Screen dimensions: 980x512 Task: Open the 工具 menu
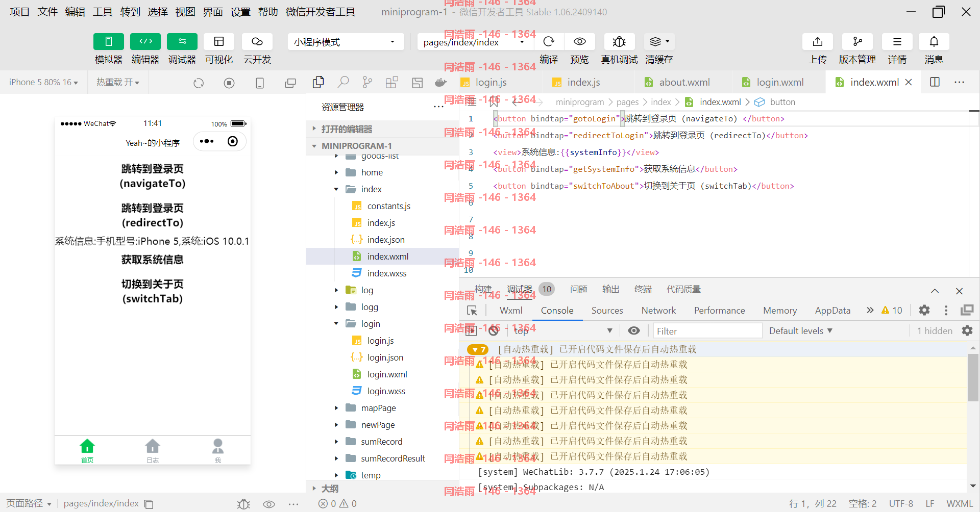(103, 12)
